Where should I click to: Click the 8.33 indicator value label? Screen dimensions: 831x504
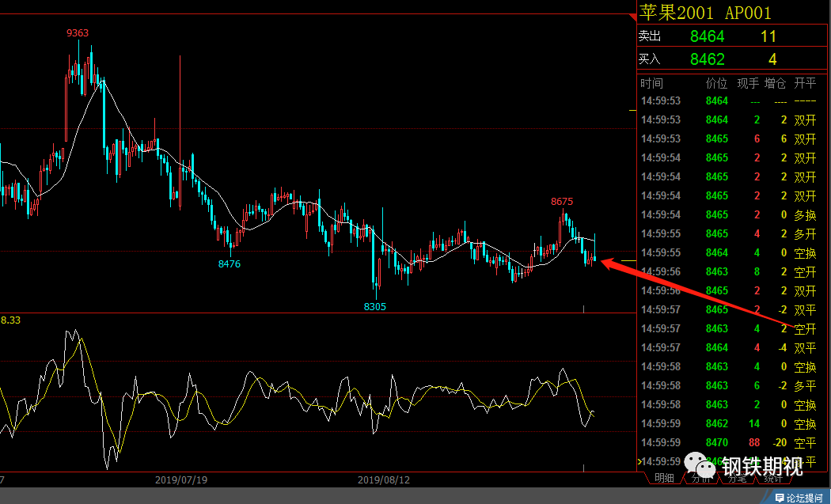(10, 320)
